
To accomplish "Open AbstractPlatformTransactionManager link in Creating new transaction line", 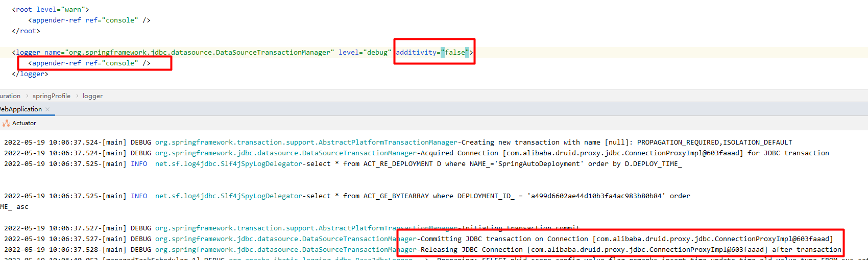I will [306, 143].
